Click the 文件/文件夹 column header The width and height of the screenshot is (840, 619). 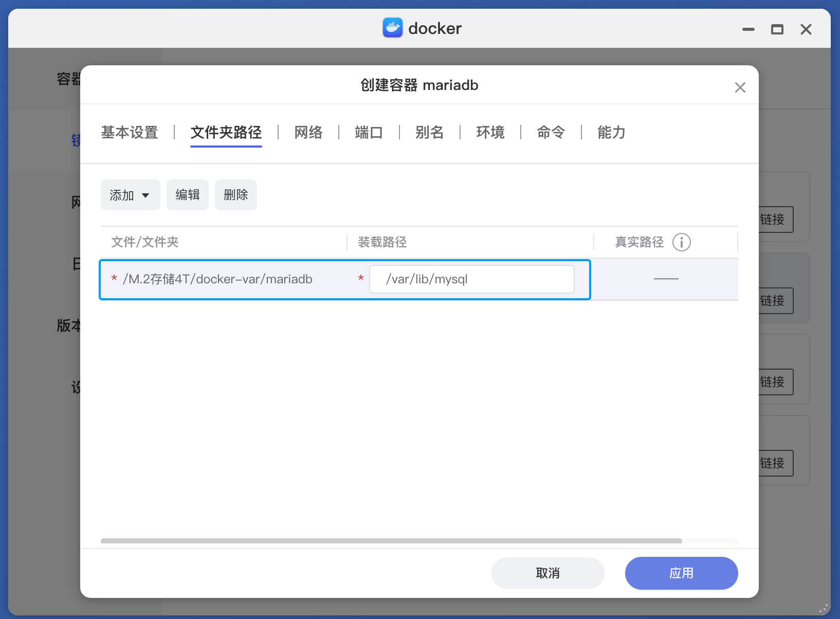(x=145, y=242)
